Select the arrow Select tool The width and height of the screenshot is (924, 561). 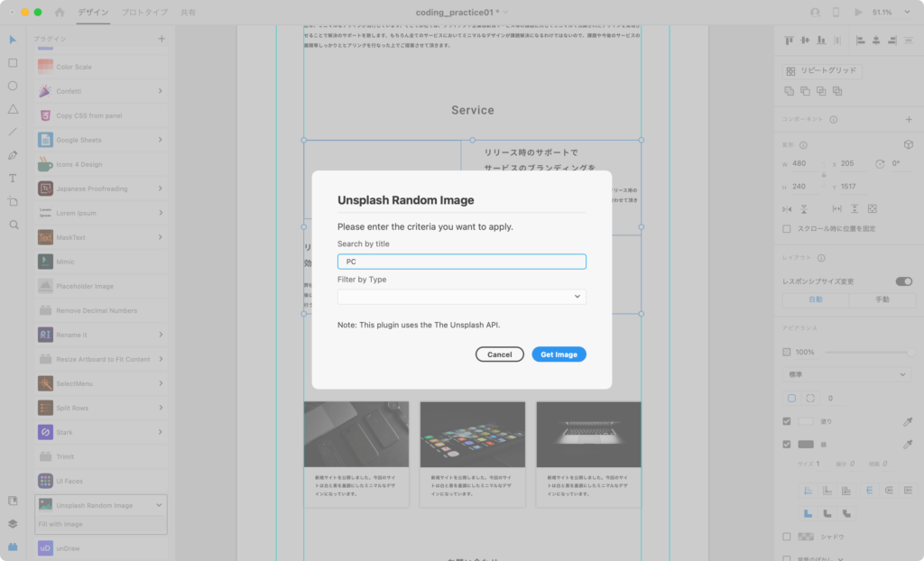(13, 40)
